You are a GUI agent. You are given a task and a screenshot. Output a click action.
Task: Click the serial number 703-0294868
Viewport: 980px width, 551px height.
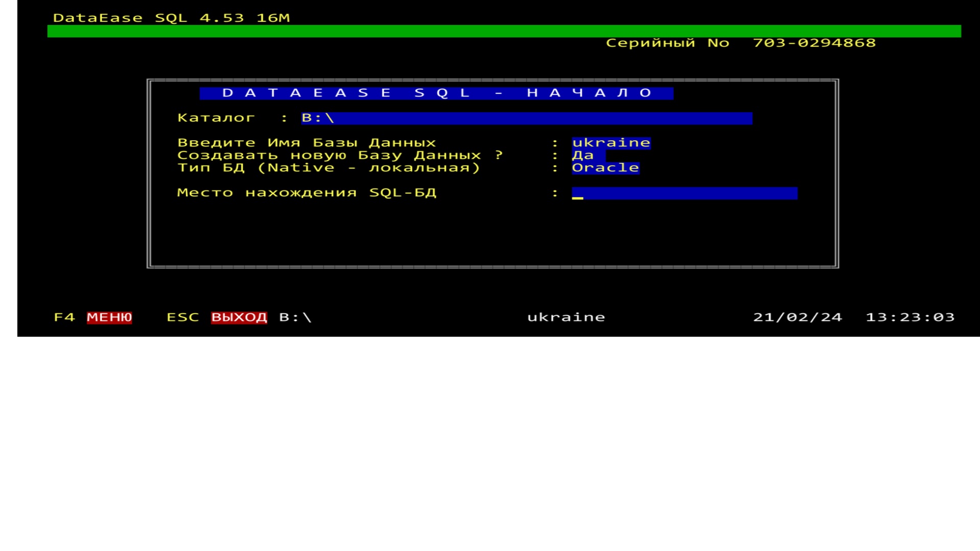click(x=815, y=43)
